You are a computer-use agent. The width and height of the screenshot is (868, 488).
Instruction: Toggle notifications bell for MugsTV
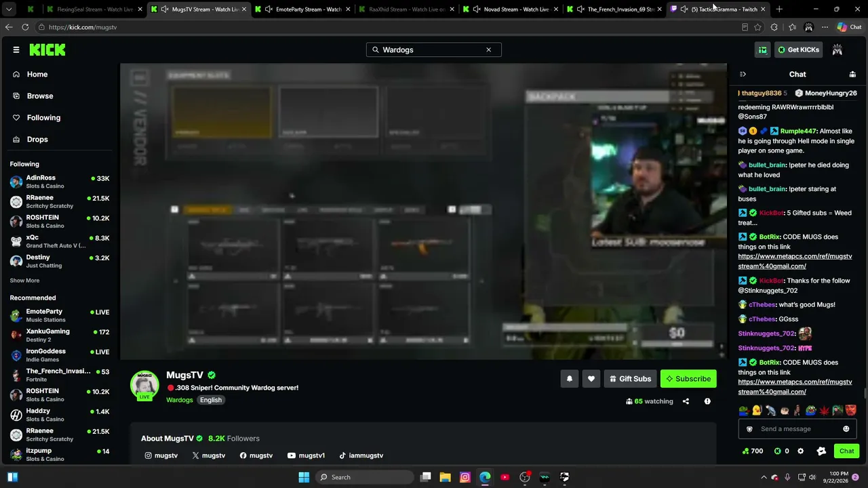pyautogui.click(x=570, y=379)
